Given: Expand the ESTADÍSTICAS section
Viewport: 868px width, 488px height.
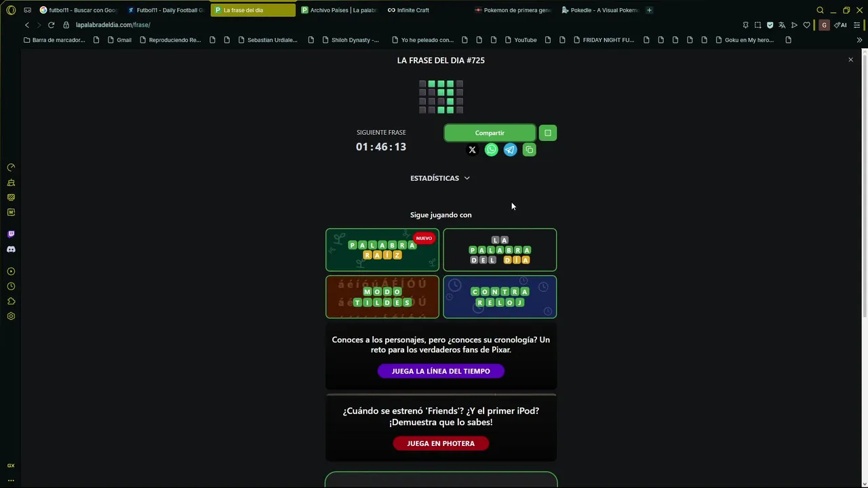Looking at the screenshot, I should [x=440, y=178].
